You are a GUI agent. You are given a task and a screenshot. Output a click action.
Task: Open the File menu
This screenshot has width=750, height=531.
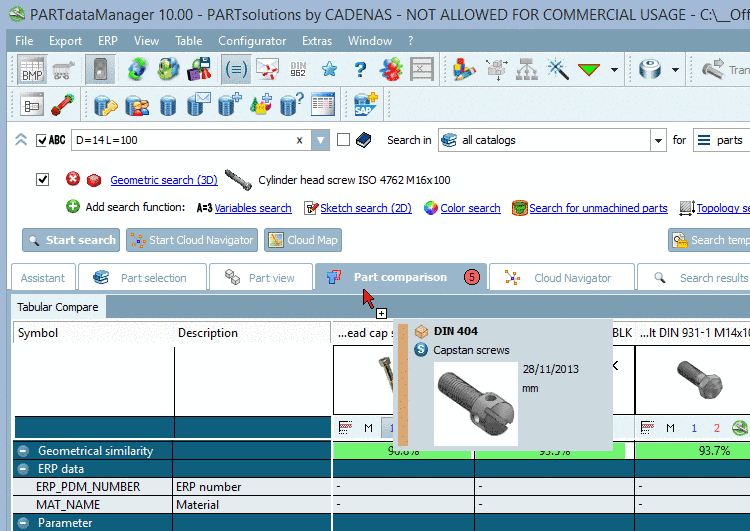point(24,41)
